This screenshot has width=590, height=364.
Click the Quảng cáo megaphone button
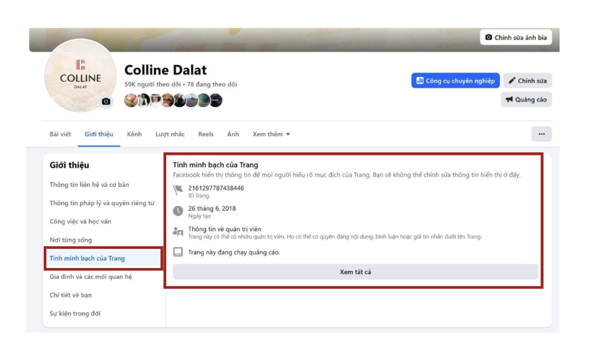click(x=526, y=99)
